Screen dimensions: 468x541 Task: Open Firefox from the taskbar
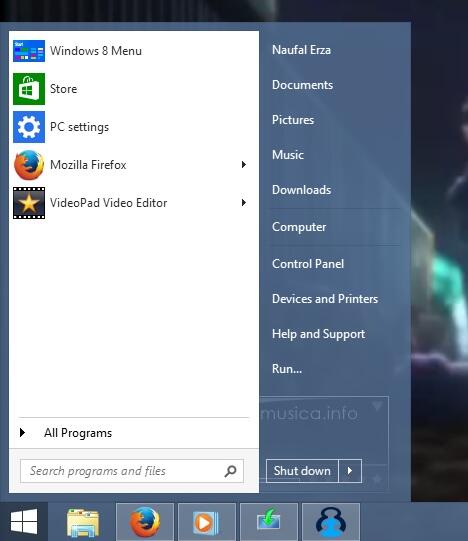tap(145, 522)
